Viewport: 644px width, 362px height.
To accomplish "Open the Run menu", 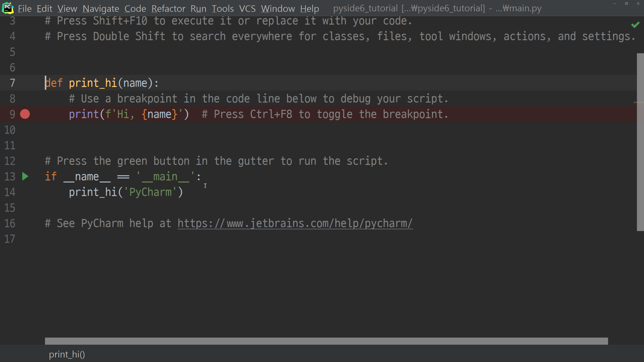I will [x=198, y=9].
